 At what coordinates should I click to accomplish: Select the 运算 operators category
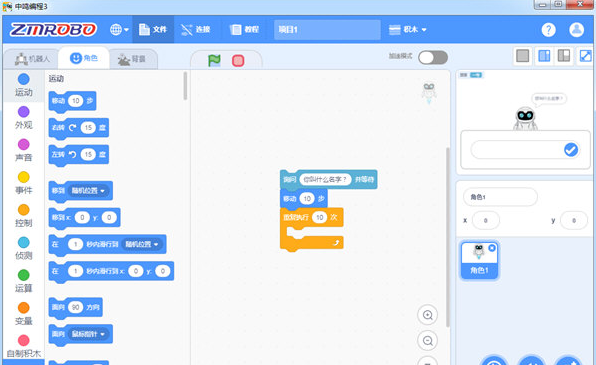coord(24,282)
